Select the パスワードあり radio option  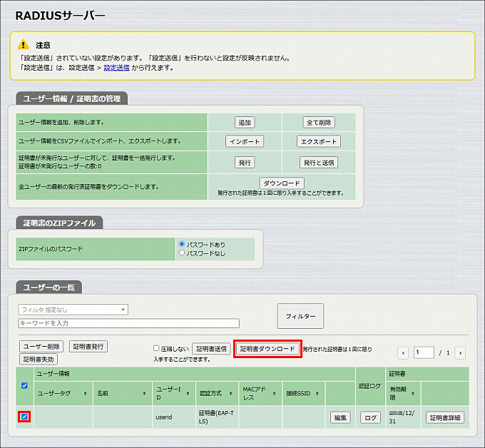pos(182,244)
